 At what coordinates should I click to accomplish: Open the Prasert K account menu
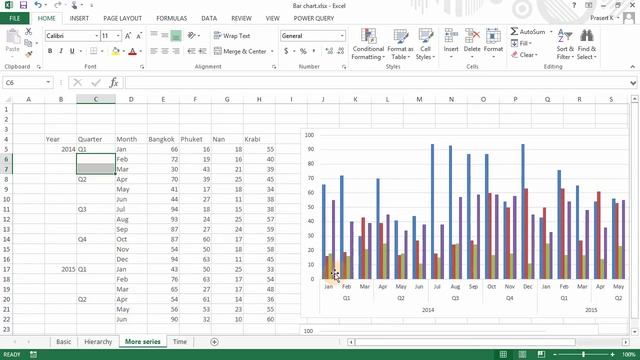(604, 18)
